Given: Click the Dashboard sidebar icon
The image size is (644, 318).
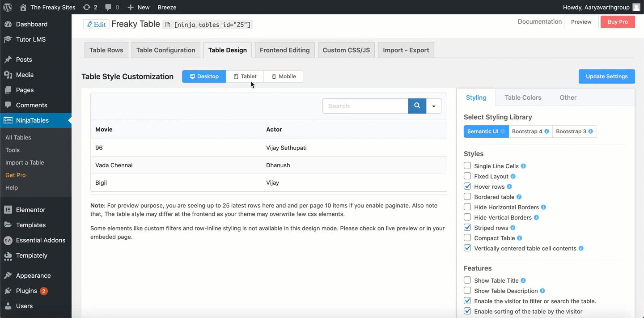Looking at the screenshot, I should click(8, 24).
